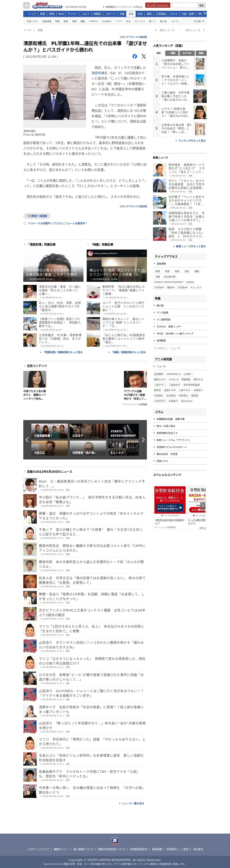
Task: Click footer 編集ポリシー link
Action: pos(61,849)
